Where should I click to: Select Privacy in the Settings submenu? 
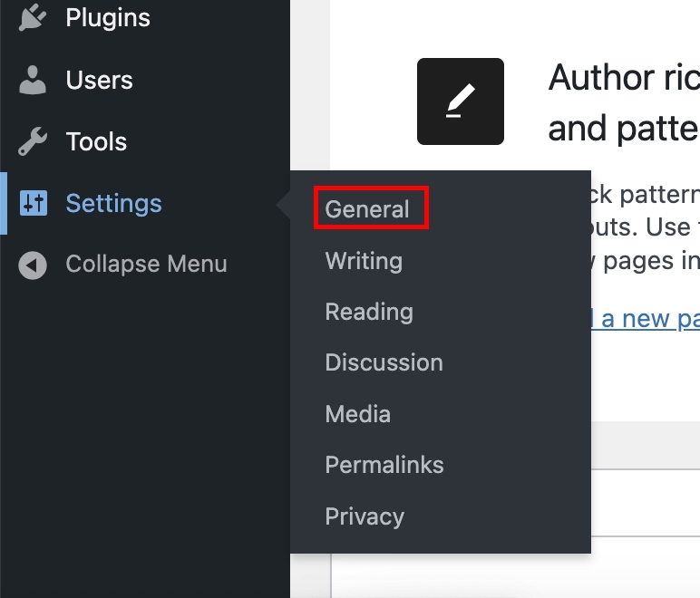pos(365,516)
